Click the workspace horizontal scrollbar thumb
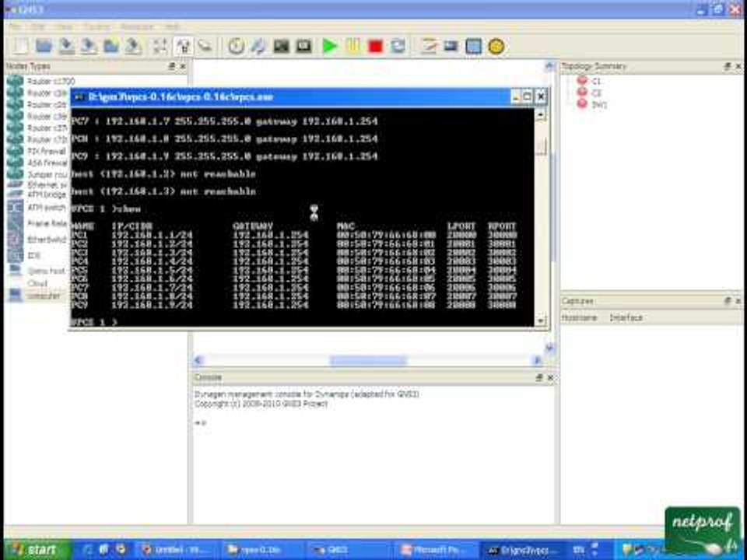 368,360
